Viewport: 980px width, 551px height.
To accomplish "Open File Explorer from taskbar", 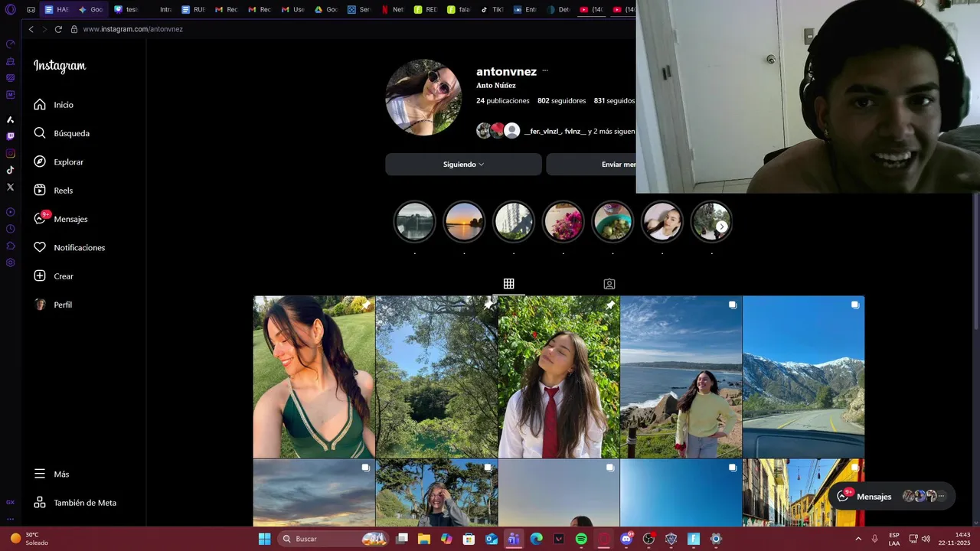I will pyautogui.click(x=424, y=539).
